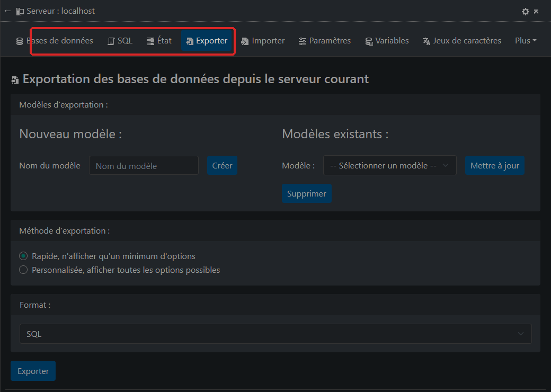Viewport: 551px width, 392px height.
Task: Click the back arrow beside Serveur
Action: [7, 11]
